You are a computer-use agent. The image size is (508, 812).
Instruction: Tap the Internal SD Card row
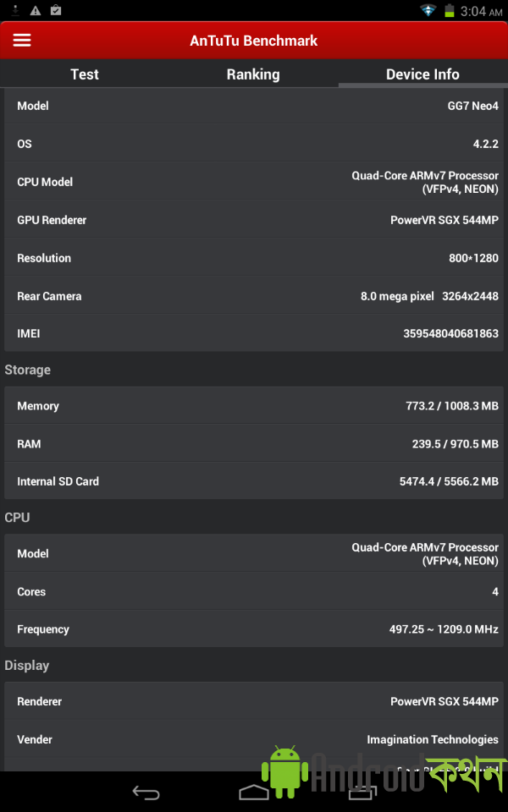point(253,481)
